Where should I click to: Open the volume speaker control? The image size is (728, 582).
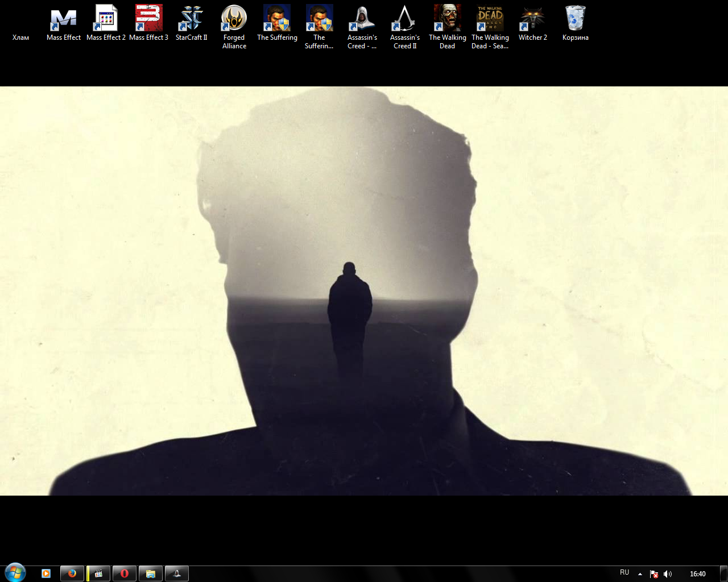(x=668, y=574)
